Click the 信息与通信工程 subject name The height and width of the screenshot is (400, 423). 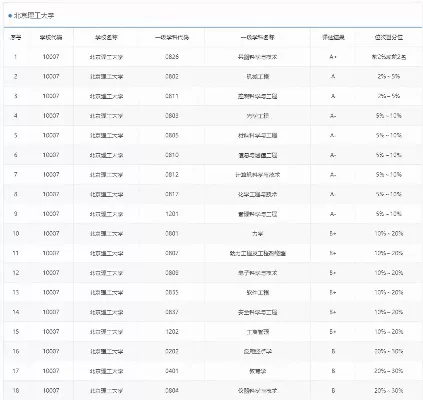[x=257, y=155]
